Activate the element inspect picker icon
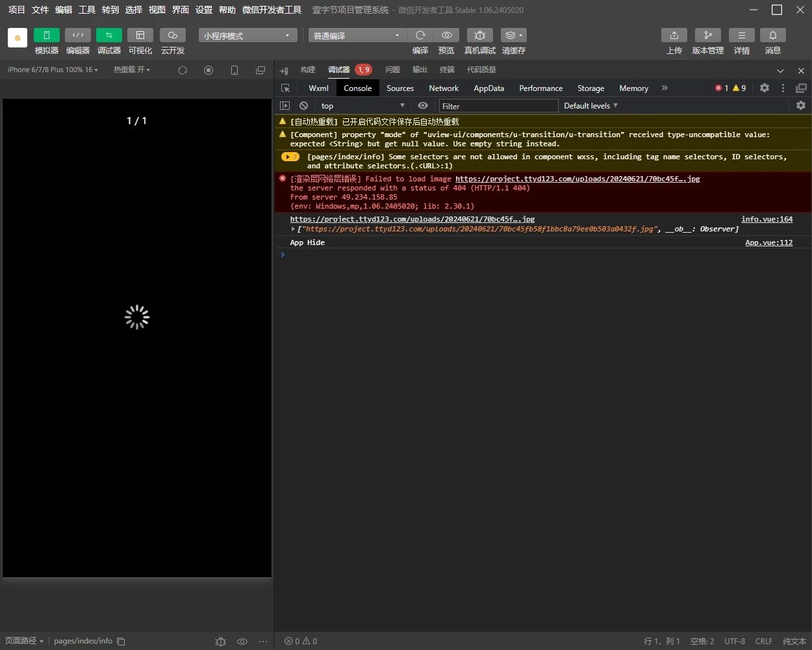The width and height of the screenshot is (812, 650). (285, 88)
